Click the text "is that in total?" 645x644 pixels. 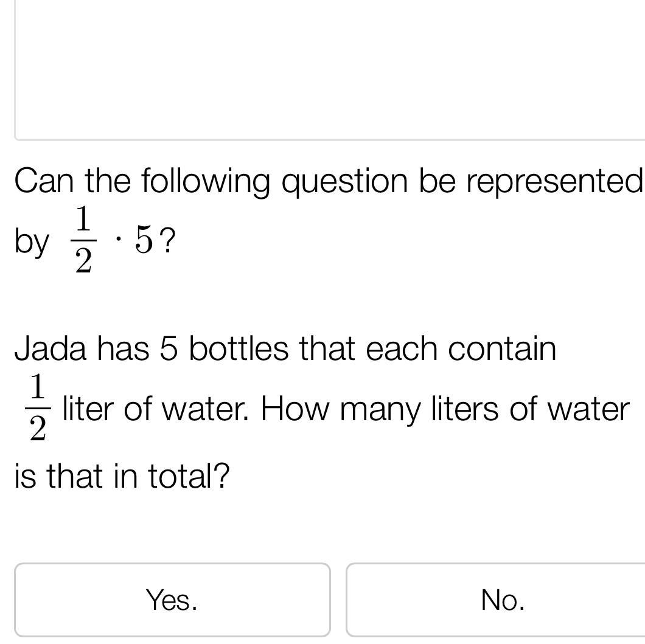pyautogui.click(x=122, y=476)
